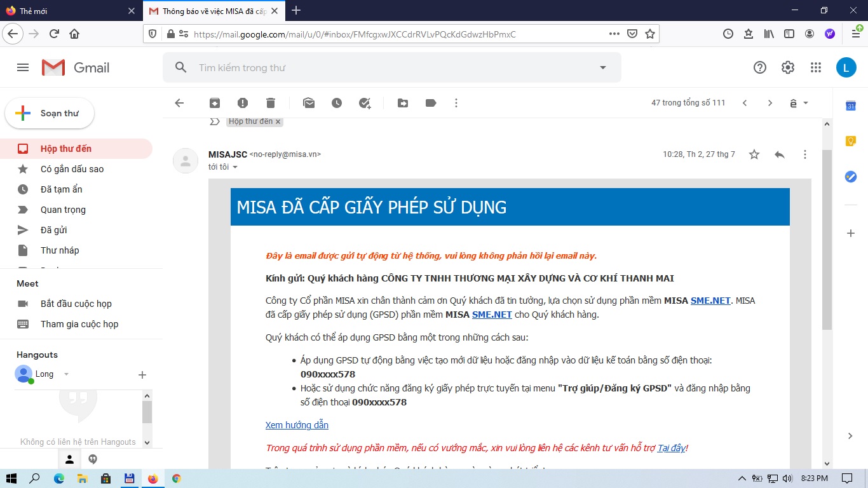Open the Windows Start menu
This screenshot has width=868, height=488.
11,478
